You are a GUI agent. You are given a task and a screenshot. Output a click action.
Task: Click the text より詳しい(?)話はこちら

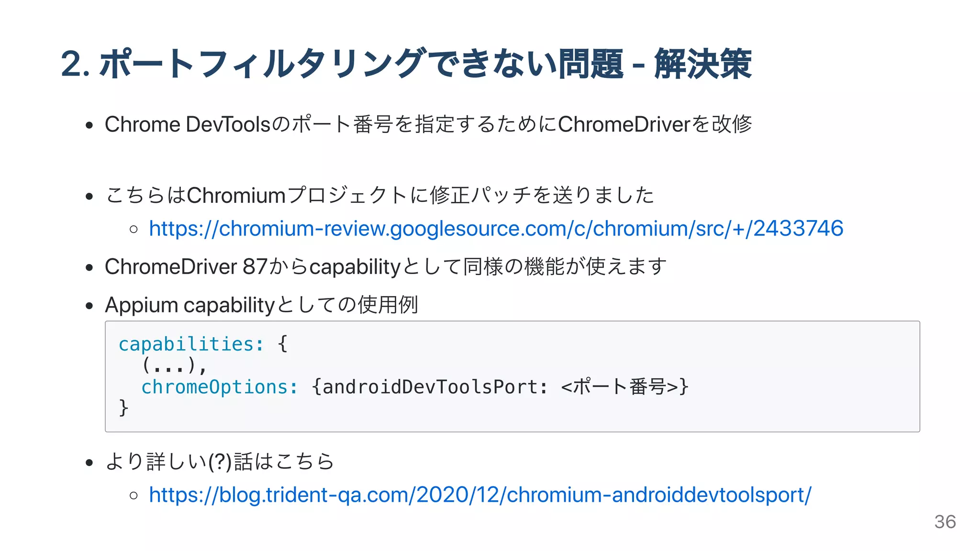pyautogui.click(x=220, y=462)
